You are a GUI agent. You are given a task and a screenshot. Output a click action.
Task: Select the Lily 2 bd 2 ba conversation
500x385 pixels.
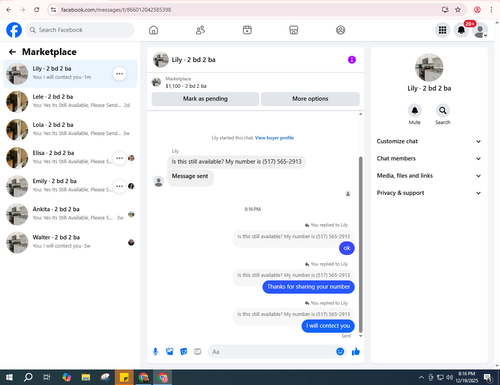(x=70, y=74)
